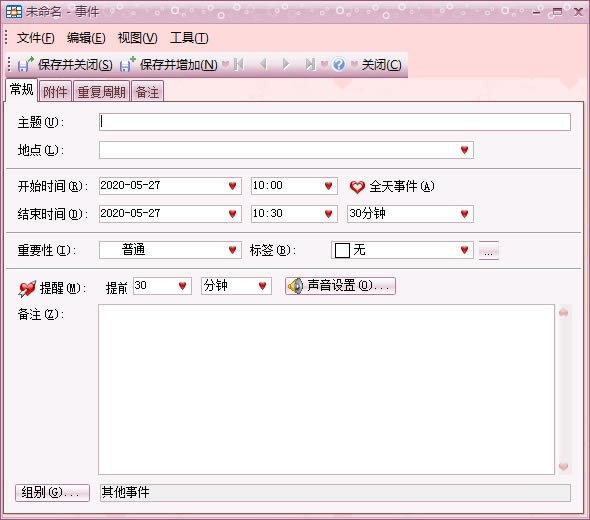Click the empty label color box
590x520 pixels.
342,250
